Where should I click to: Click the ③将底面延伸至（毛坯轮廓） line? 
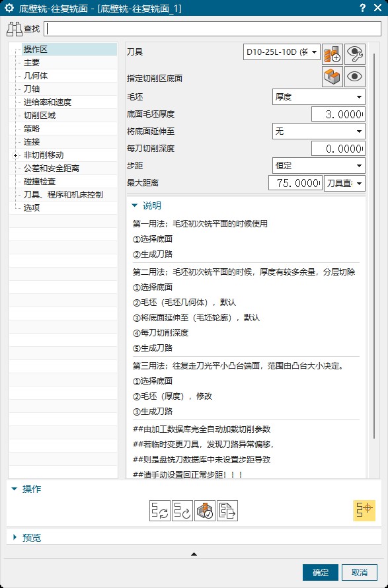point(196,318)
